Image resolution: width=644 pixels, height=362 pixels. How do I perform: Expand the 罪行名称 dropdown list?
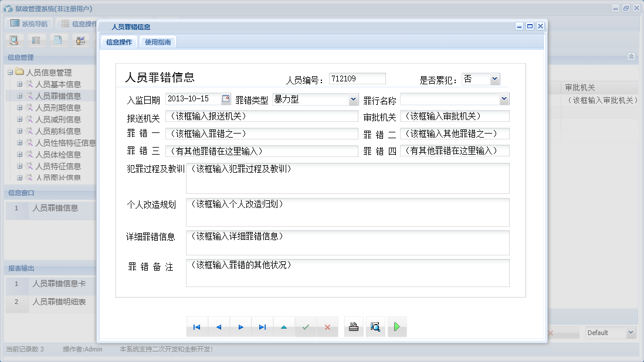click(505, 99)
